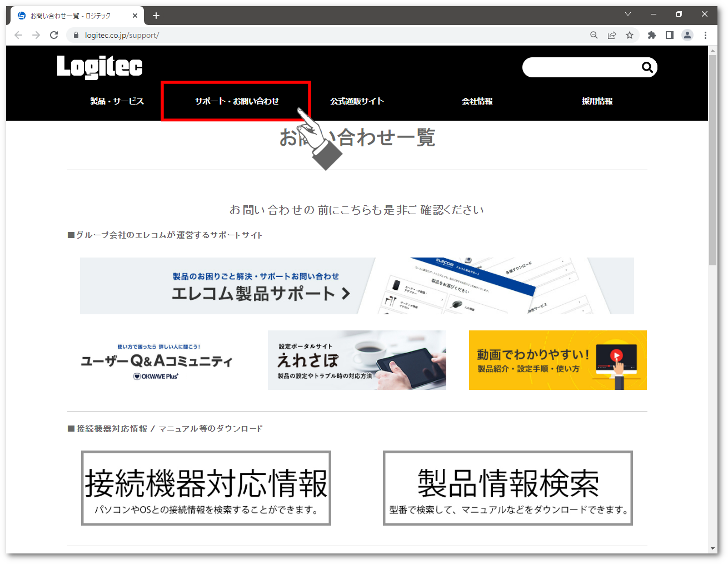Open a new tab with the plus icon
Screen dimensions: 728x564
(156, 16)
